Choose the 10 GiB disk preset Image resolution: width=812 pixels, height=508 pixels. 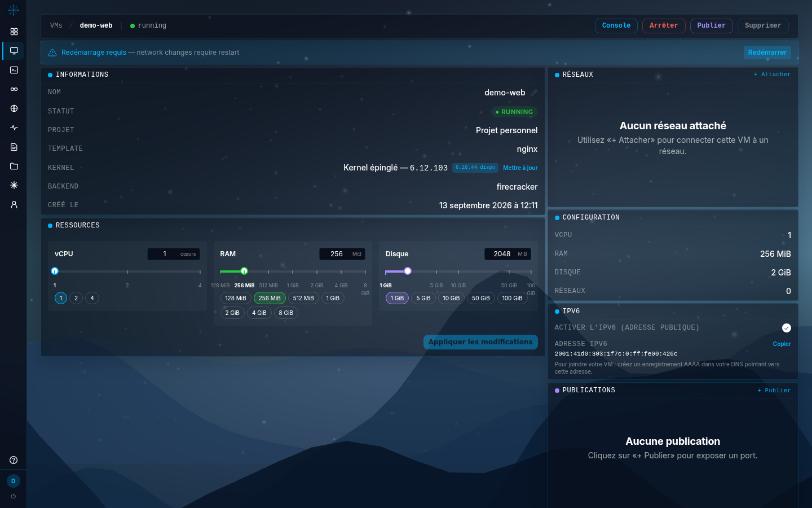pyautogui.click(x=451, y=298)
